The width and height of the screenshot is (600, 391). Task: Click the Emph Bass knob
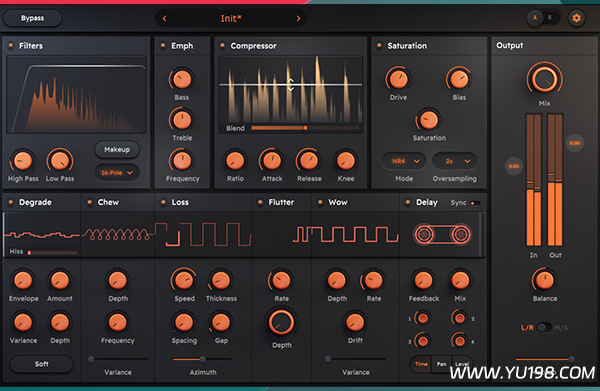click(x=182, y=80)
